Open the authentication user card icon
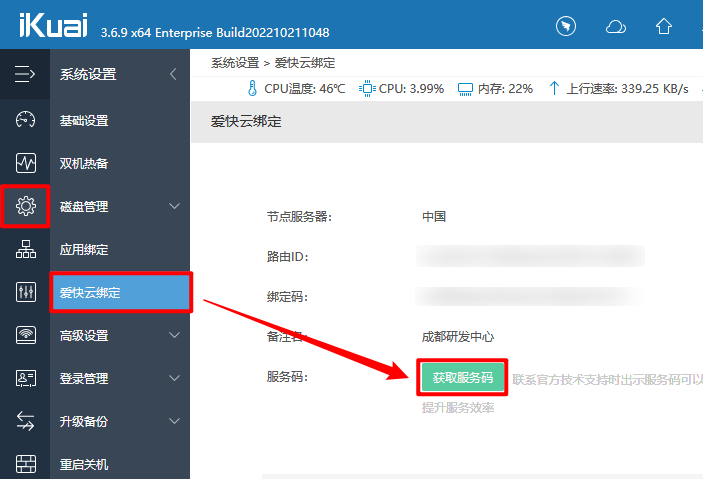The width and height of the screenshot is (703, 479). pyautogui.click(x=26, y=378)
